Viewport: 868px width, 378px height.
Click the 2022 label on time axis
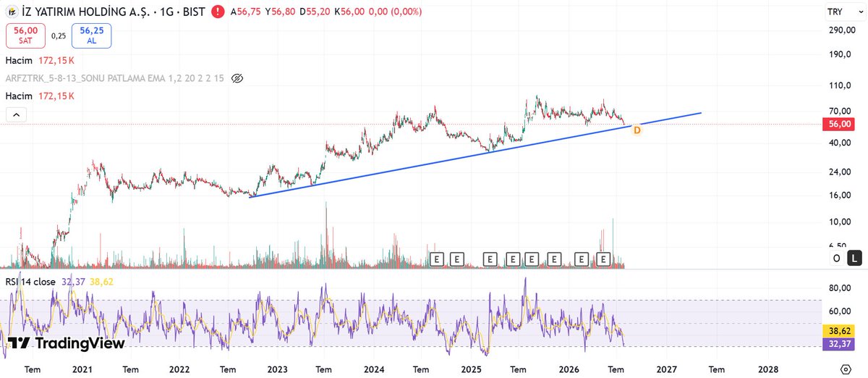click(x=179, y=369)
